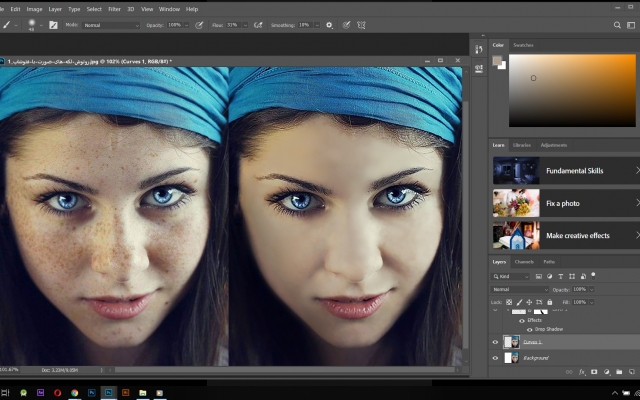
Task: Lock transparent pixels icon
Action: click(x=509, y=302)
